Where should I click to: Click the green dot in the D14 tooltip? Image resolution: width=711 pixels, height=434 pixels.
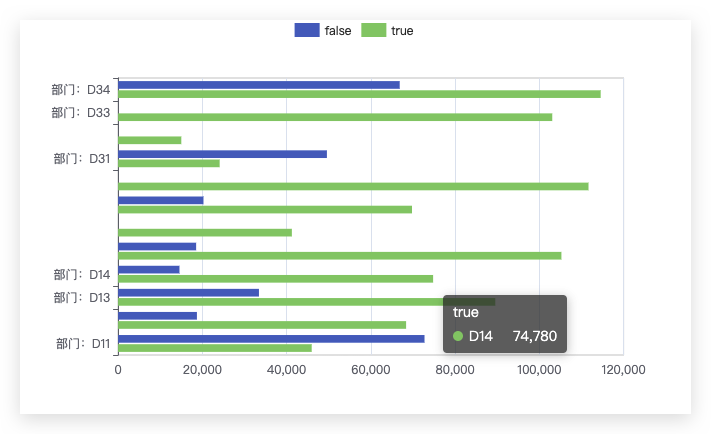458,336
